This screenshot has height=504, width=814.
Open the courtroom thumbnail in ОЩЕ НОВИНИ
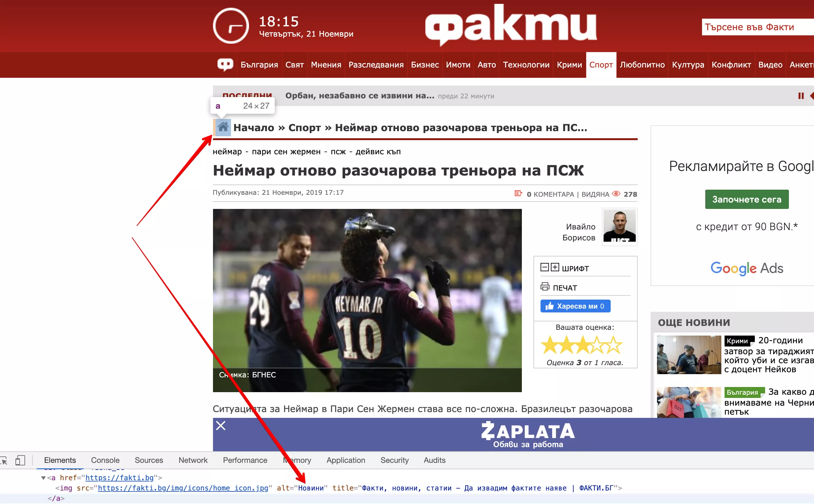pyautogui.click(x=689, y=355)
